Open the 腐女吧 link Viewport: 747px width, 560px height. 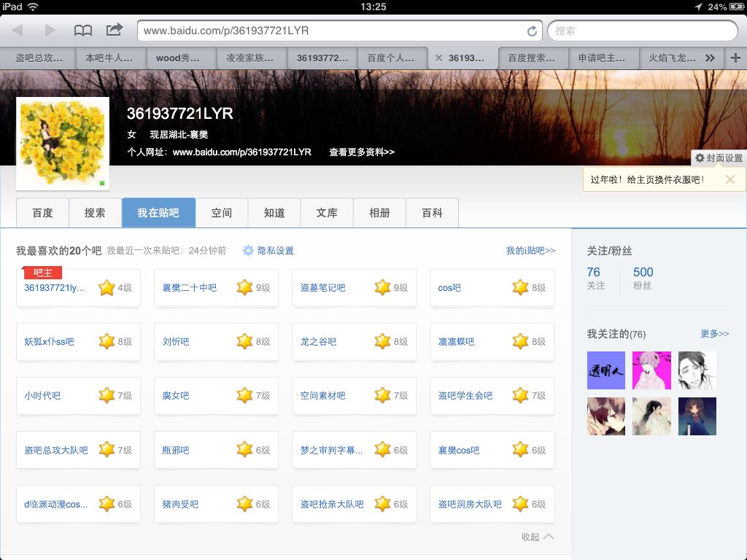[175, 396]
